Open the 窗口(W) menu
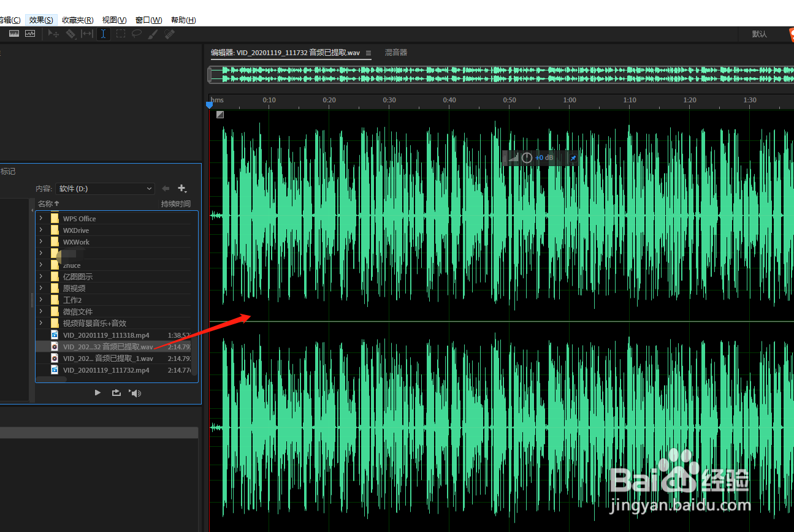 [x=148, y=20]
